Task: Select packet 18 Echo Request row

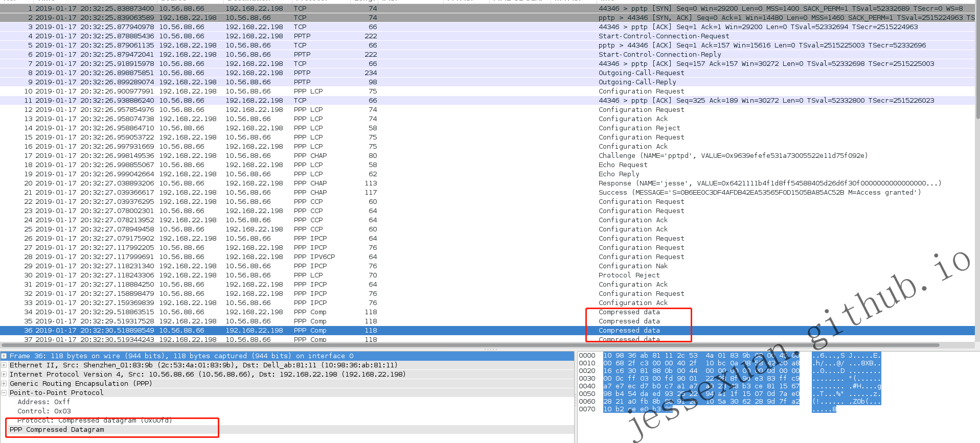Action: pos(488,165)
